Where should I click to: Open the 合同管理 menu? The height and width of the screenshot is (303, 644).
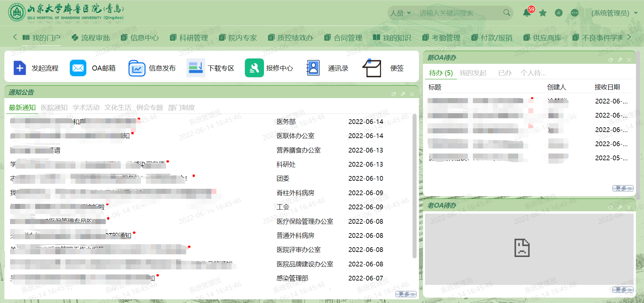pyautogui.click(x=343, y=38)
